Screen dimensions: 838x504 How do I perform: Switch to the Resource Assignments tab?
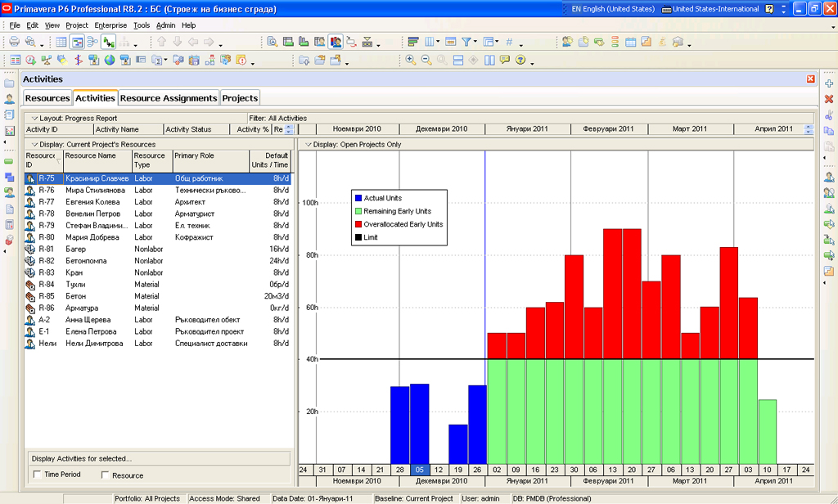click(x=169, y=98)
